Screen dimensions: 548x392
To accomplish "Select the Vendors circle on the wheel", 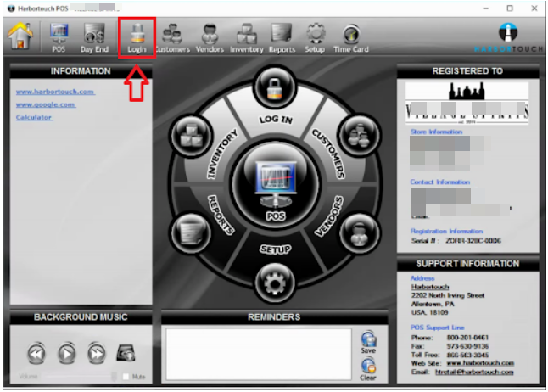I will coord(359,232).
